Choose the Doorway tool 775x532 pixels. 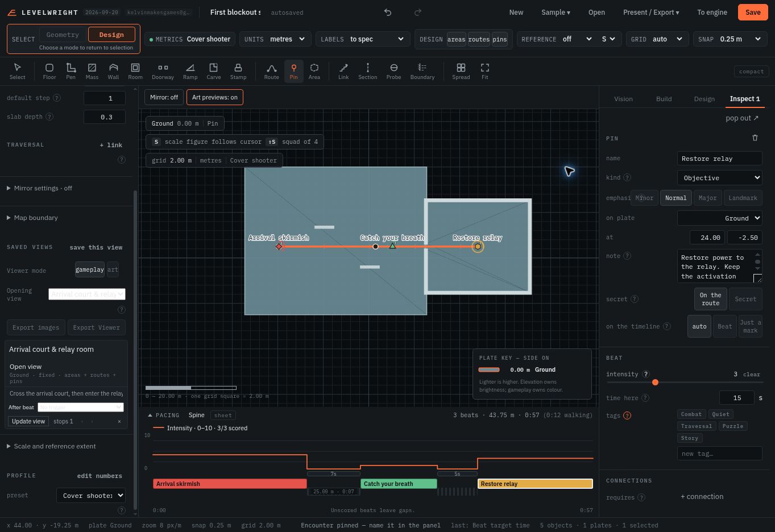point(163,72)
